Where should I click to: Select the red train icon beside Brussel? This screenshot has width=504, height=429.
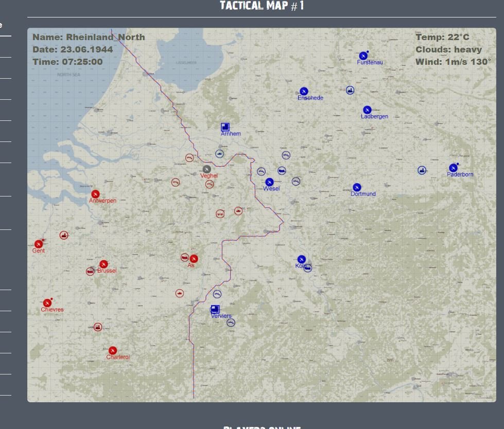click(90, 272)
